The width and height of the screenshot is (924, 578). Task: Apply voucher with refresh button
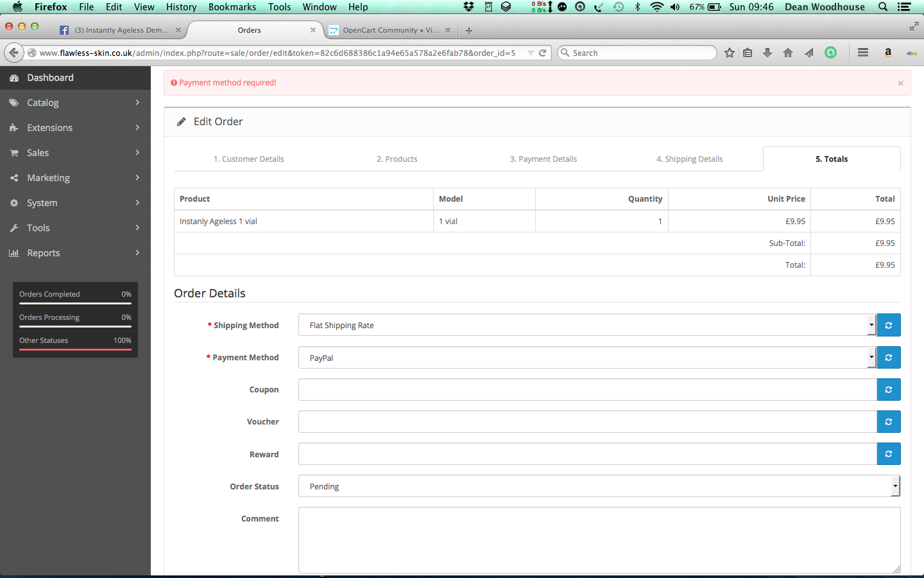click(x=889, y=421)
